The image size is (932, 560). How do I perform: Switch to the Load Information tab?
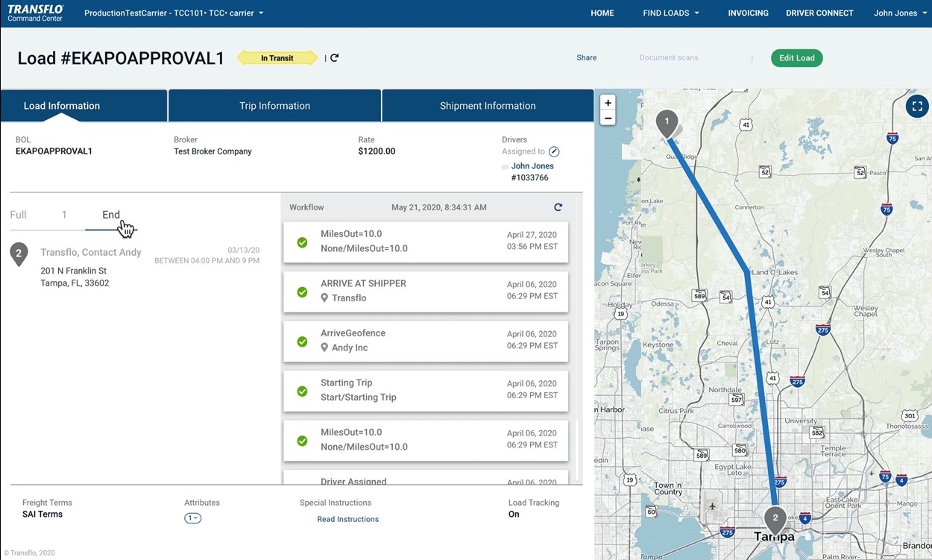point(84,106)
